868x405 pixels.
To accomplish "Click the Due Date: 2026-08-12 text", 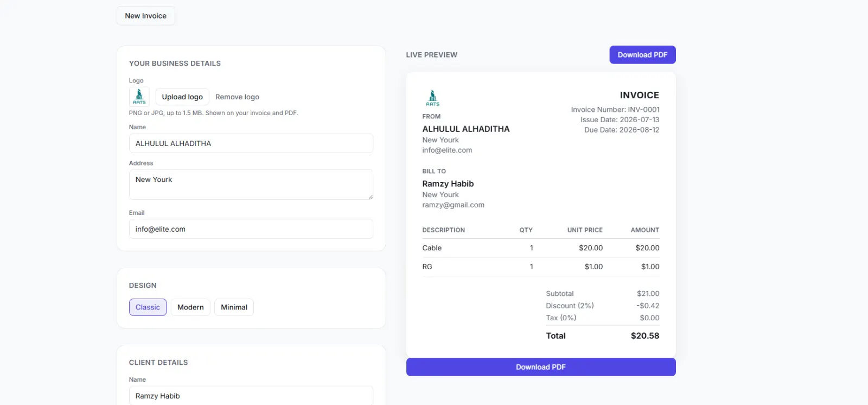I will (622, 130).
